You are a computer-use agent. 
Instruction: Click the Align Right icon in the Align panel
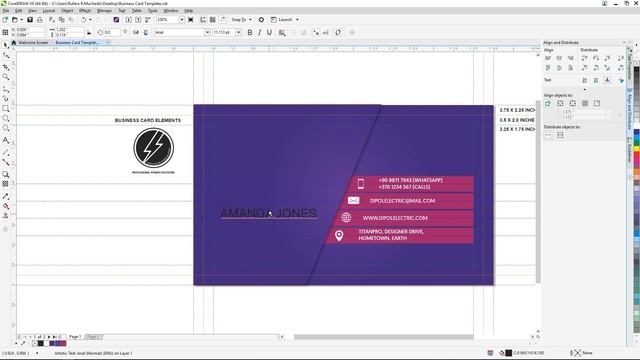point(571,58)
